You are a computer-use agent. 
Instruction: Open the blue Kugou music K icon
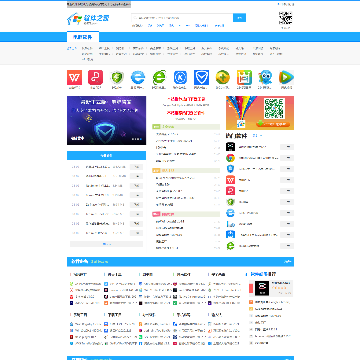180,77
